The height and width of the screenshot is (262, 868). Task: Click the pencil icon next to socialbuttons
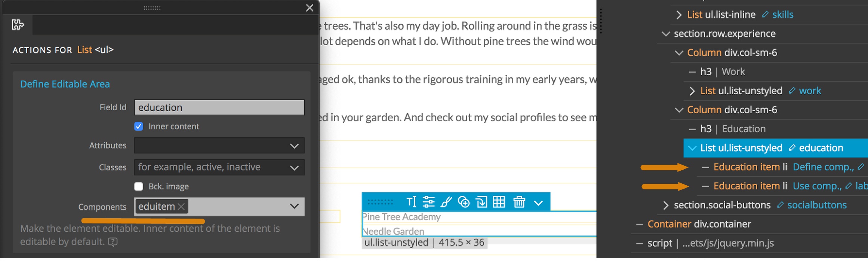tap(780, 205)
